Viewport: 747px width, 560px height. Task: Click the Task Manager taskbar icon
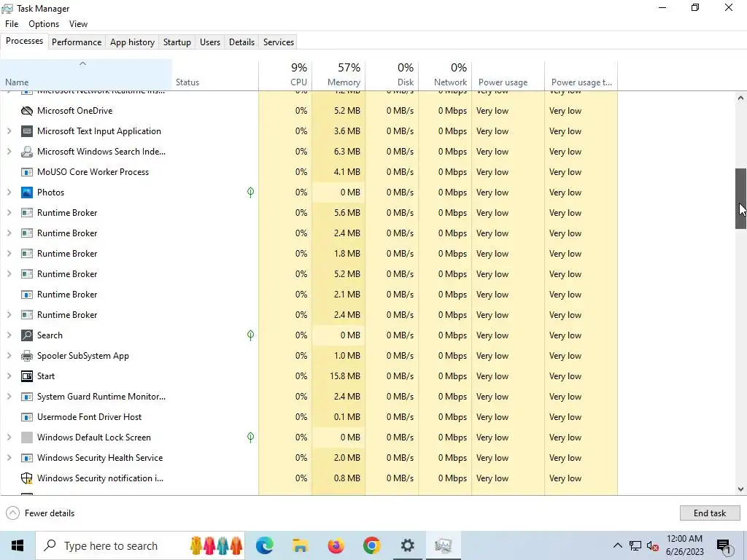click(x=443, y=545)
